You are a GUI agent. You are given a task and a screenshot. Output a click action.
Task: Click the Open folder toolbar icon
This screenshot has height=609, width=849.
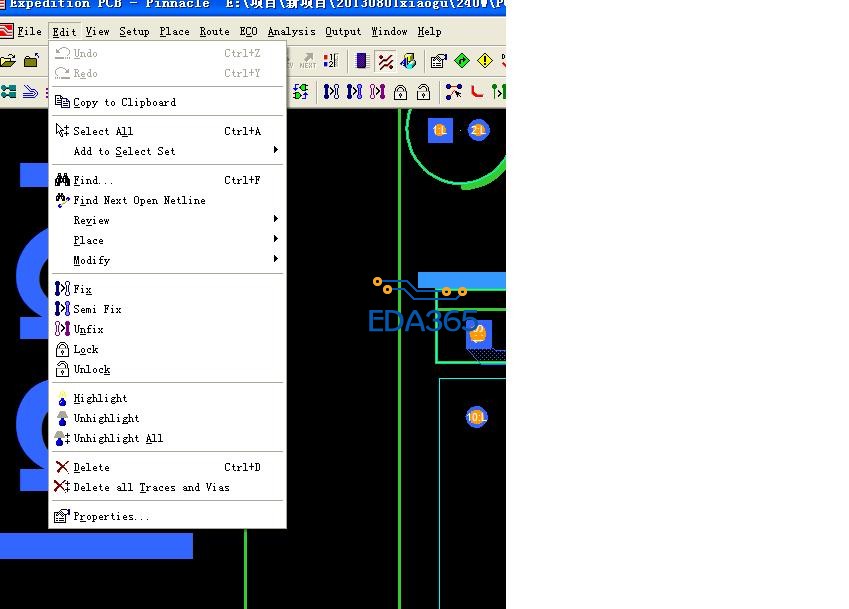pyautogui.click(x=8, y=61)
